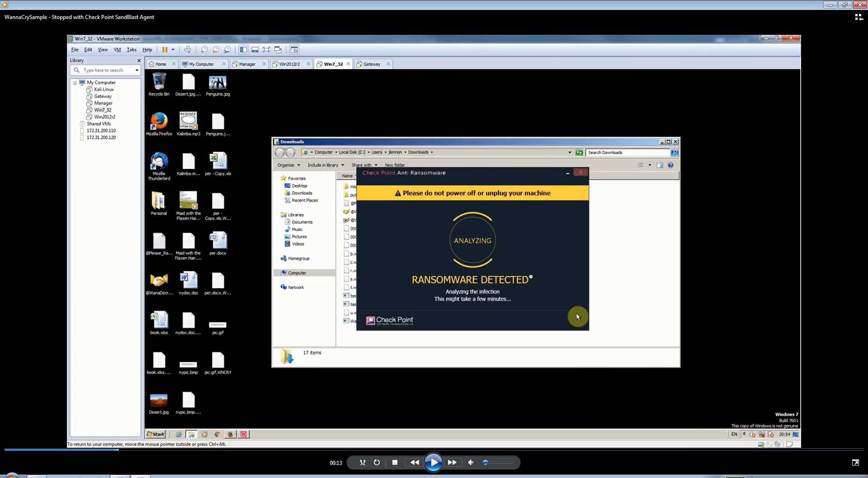Select the Penguins.jpg desktop thumbnail
868x478 pixels.
[x=218, y=85]
